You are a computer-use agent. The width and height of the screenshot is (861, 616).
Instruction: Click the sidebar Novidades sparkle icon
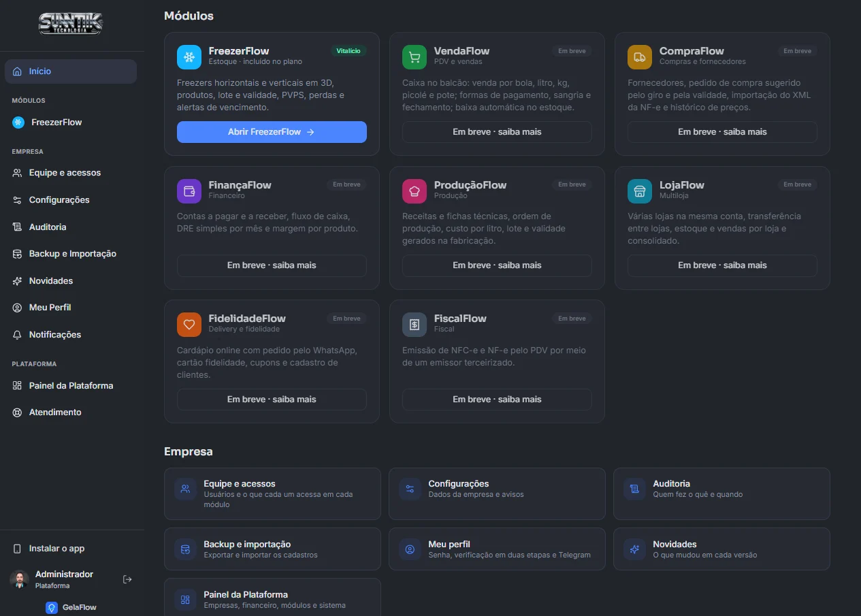[x=17, y=281]
